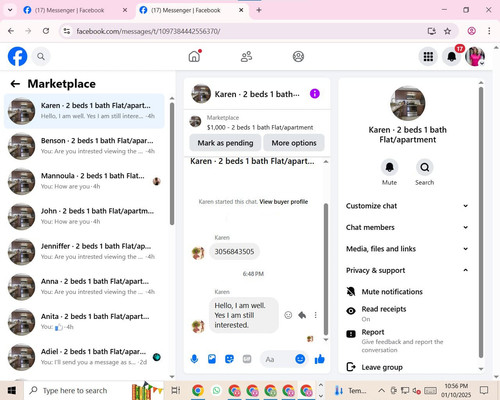The image size is (500, 400).
Task: Open the Chrome three-dot menu
Action: pyautogui.click(x=489, y=31)
